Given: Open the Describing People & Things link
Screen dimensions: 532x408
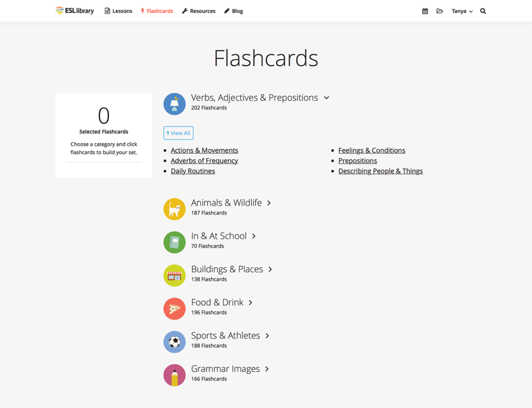Looking at the screenshot, I should 381,171.
